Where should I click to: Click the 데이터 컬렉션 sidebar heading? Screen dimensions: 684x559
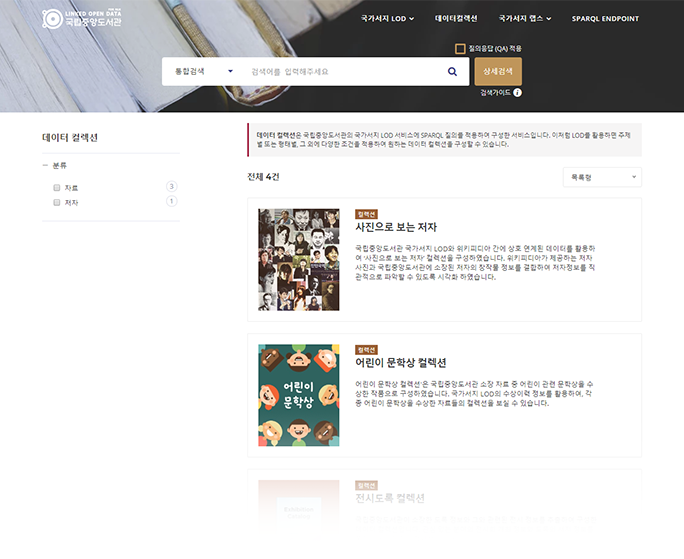pyautogui.click(x=70, y=137)
